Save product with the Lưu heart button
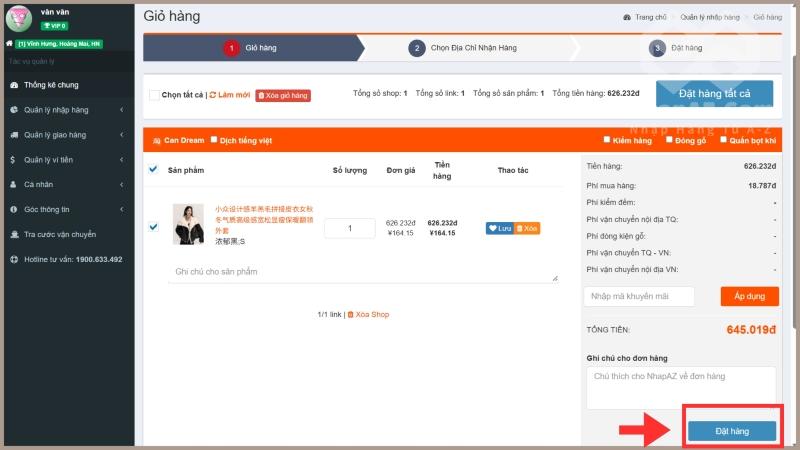 tap(499, 228)
